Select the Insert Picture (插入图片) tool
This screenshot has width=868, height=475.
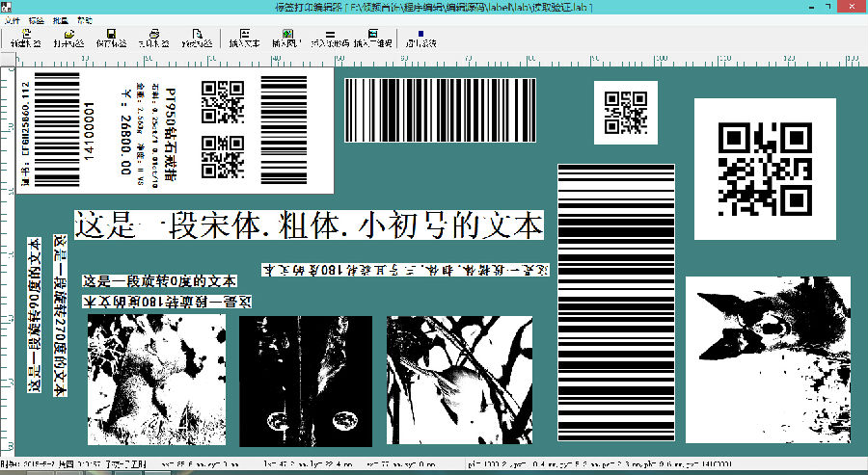pos(287,38)
